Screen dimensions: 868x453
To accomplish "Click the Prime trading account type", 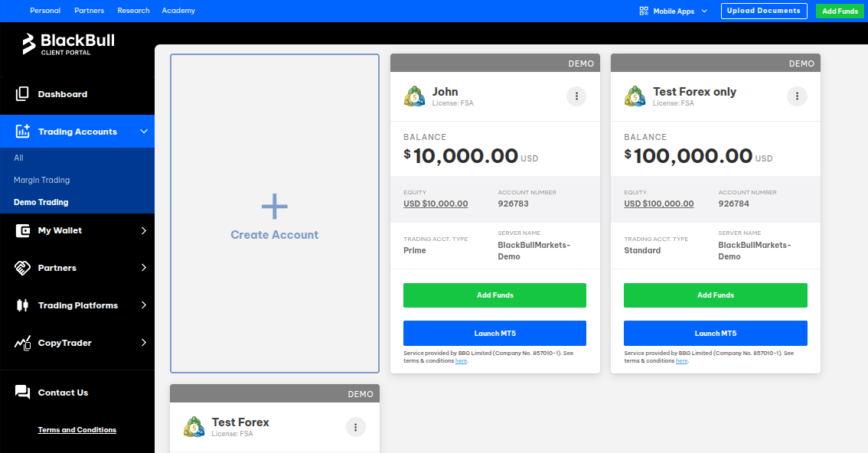I will [x=415, y=250].
